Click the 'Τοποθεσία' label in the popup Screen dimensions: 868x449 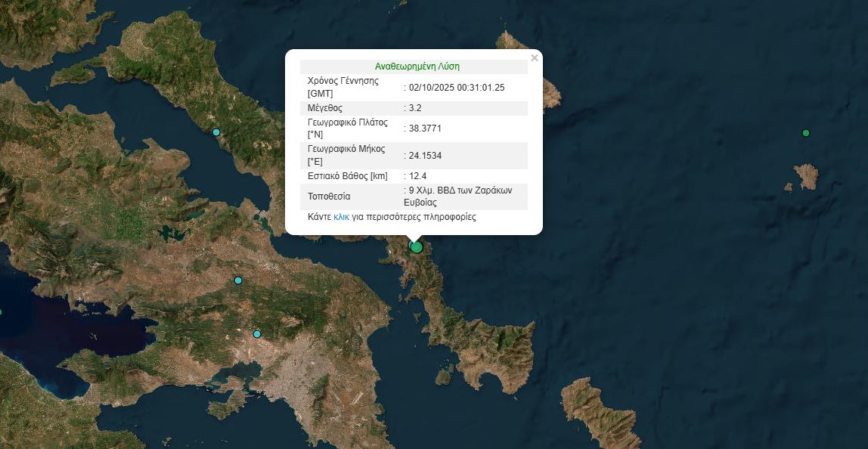click(329, 197)
